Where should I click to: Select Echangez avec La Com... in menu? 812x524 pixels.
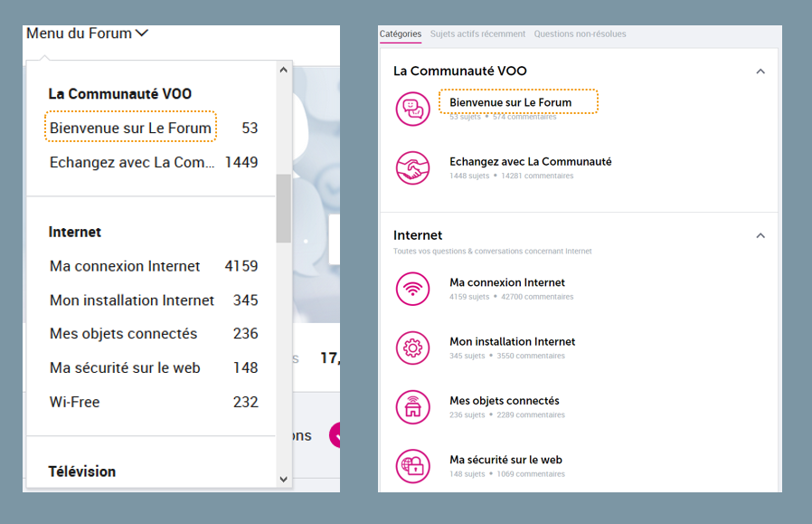click(132, 162)
